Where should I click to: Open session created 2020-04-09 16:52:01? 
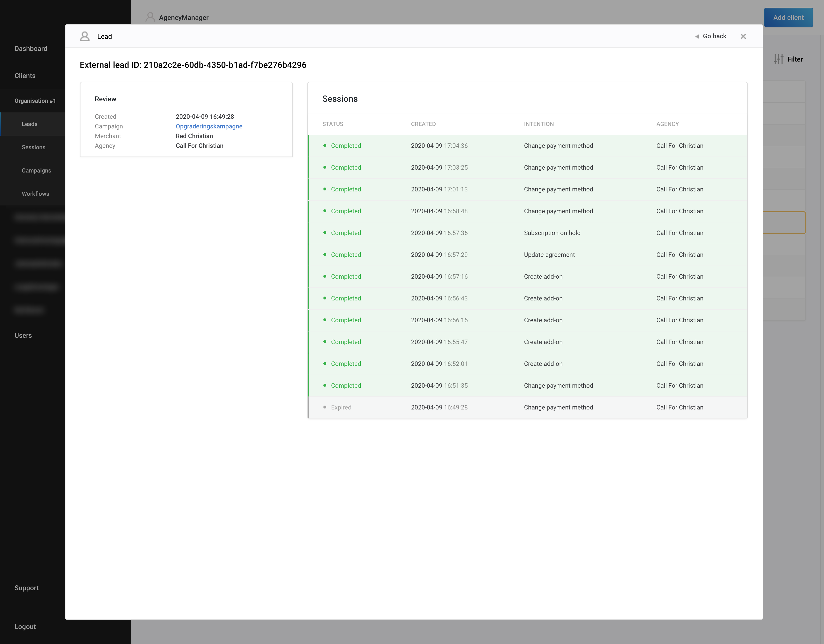(x=528, y=364)
